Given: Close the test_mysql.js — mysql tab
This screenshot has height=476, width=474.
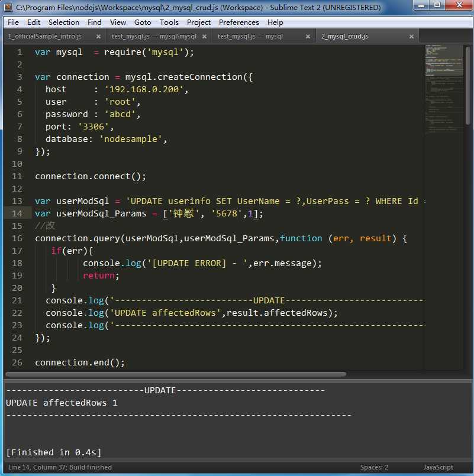Looking at the screenshot, I should click(308, 37).
